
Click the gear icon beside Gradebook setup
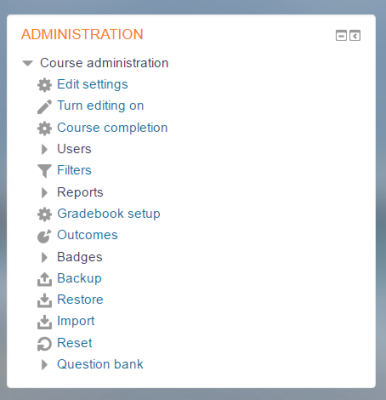click(x=44, y=214)
